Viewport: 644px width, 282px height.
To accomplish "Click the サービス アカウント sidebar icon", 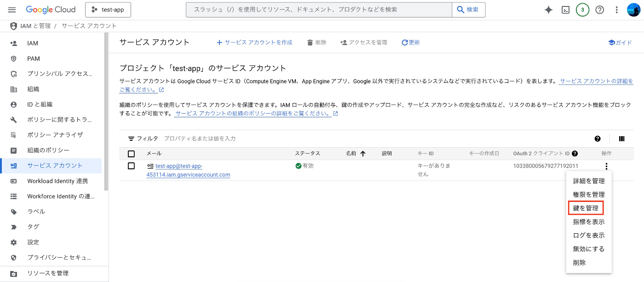I will coord(13,166).
